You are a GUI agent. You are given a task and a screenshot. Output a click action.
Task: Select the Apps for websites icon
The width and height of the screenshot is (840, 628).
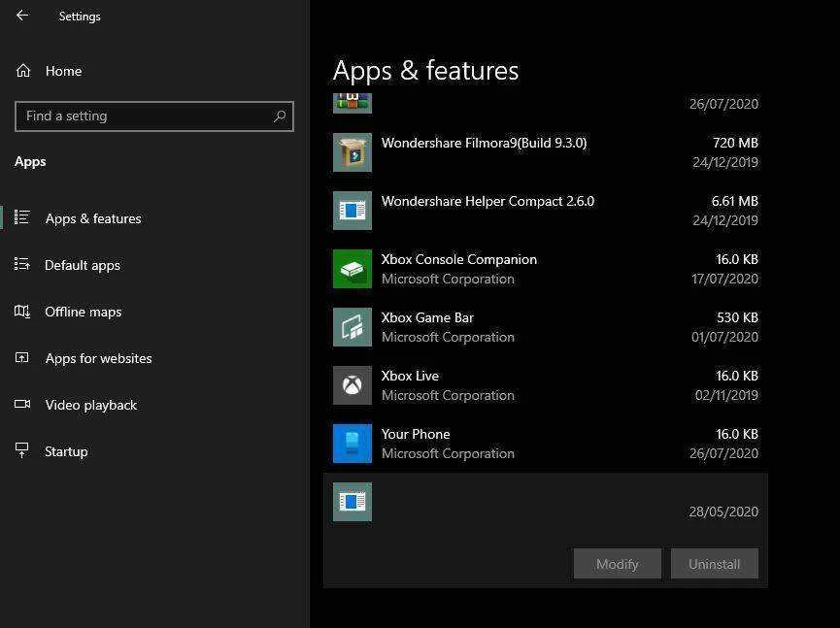(x=22, y=357)
